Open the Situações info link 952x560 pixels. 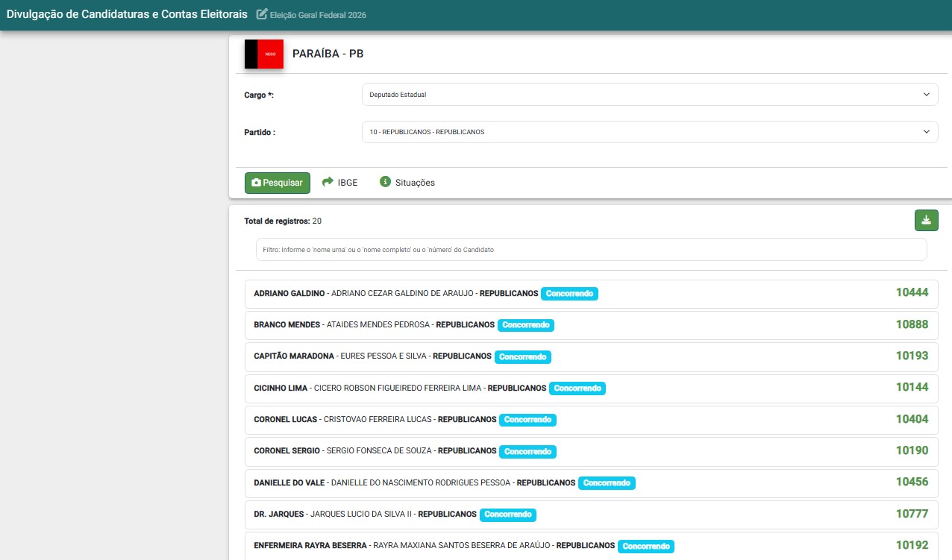407,183
